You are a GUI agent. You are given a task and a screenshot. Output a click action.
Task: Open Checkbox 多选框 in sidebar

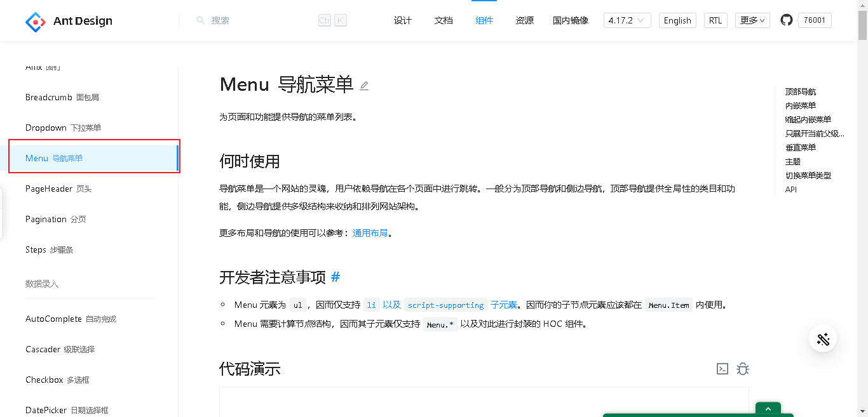[57, 380]
